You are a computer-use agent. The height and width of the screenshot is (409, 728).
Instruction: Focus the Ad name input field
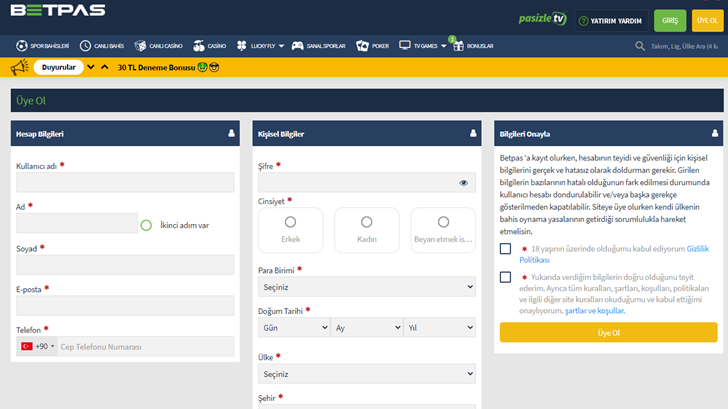(x=77, y=223)
